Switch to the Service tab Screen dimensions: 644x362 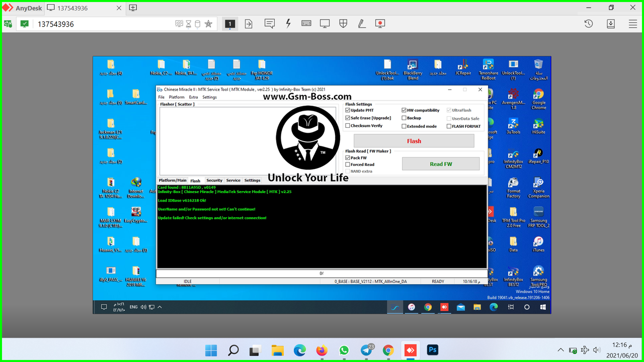[233, 180]
